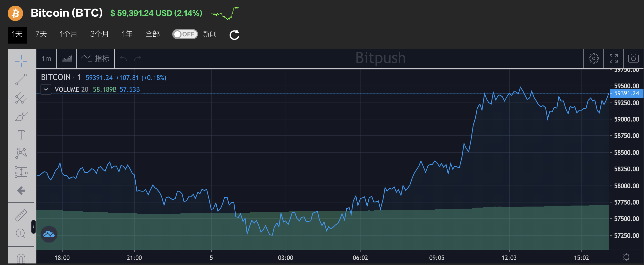Open the 1m interval selector
Screen dimensions: 644x265
46,58
